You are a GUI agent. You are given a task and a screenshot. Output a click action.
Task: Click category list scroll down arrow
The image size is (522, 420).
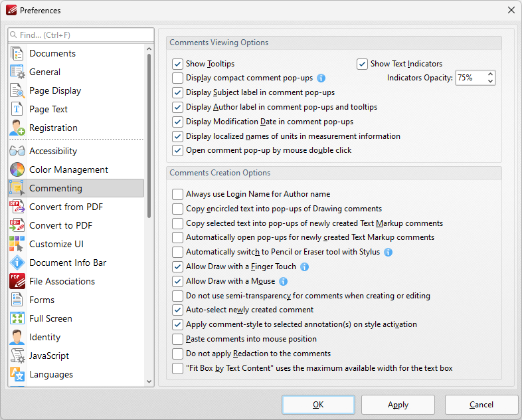[x=149, y=381]
